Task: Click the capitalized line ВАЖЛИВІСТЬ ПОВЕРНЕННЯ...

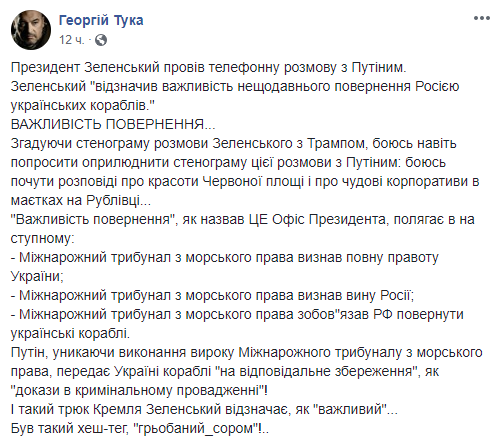Action: (113, 124)
